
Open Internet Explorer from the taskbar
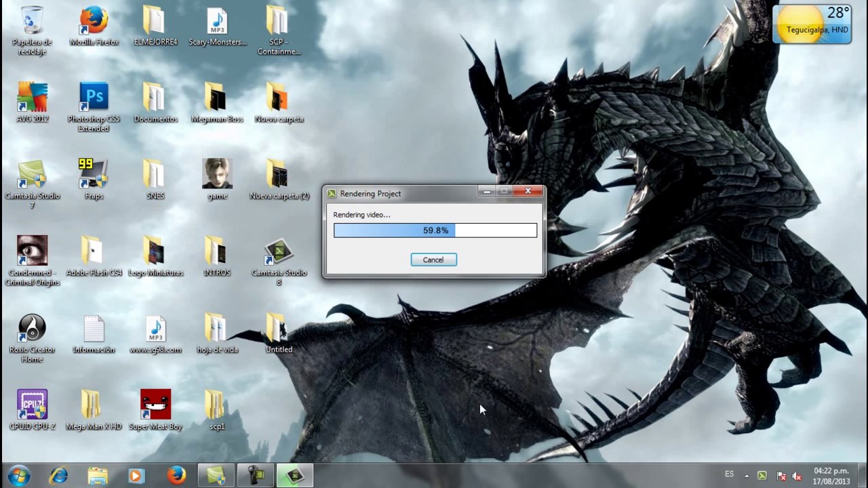pos(59,476)
